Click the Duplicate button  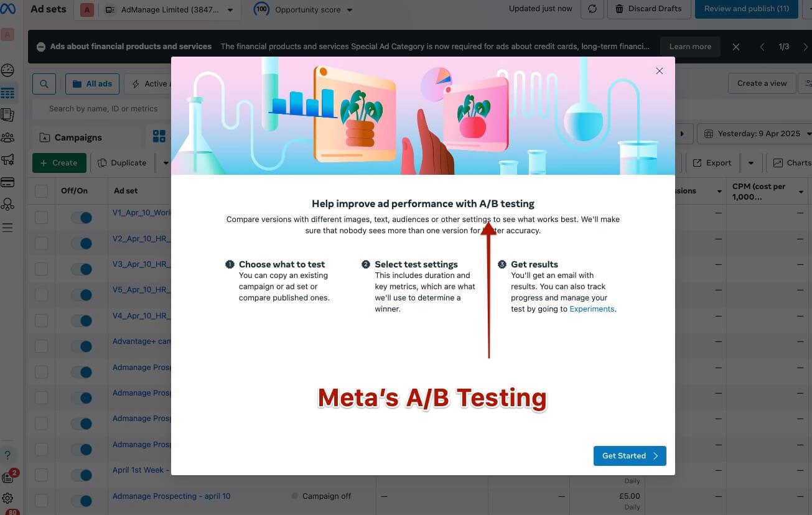[123, 163]
